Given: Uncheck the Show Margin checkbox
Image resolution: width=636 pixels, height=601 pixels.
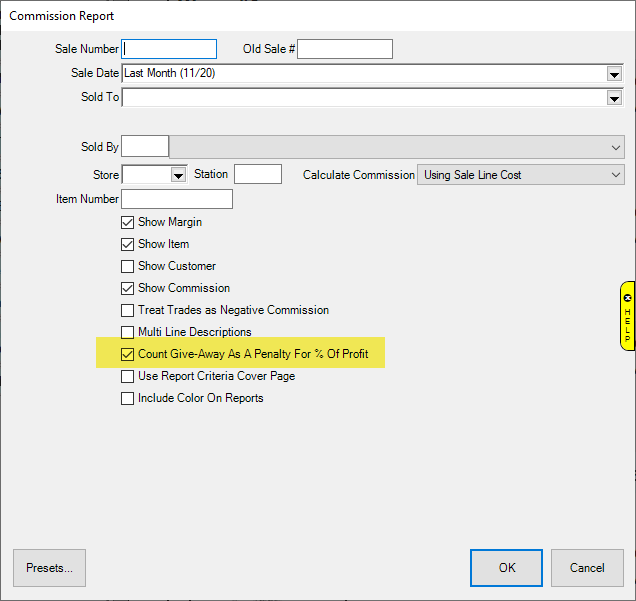Looking at the screenshot, I should pyautogui.click(x=127, y=223).
